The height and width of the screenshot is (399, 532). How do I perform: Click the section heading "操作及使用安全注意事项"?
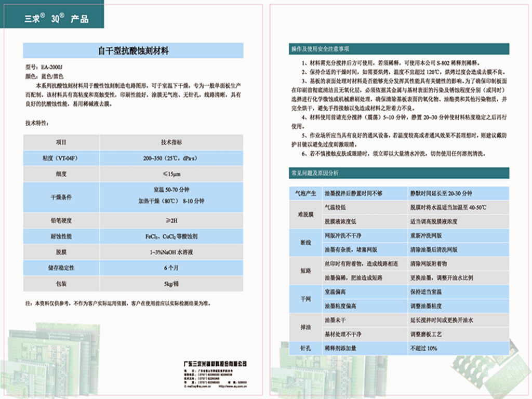click(x=320, y=49)
